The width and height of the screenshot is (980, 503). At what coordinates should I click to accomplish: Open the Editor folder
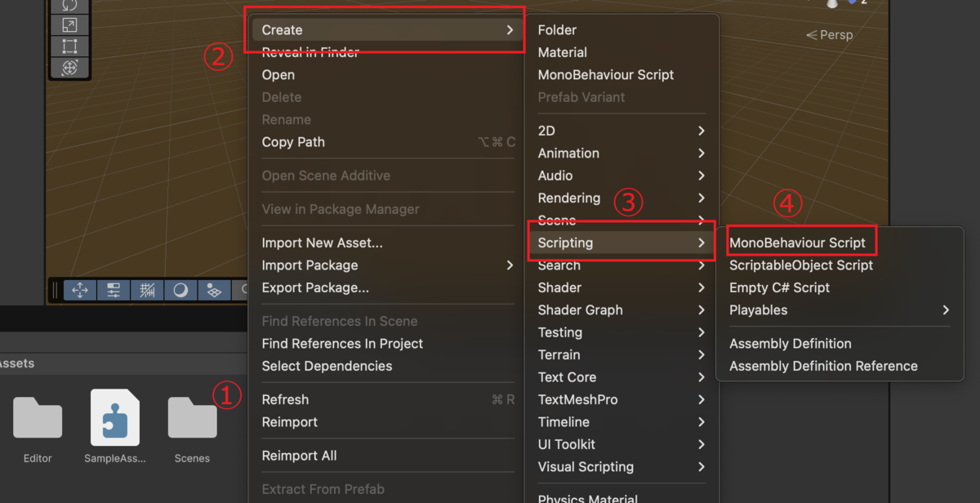click(38, 425)
